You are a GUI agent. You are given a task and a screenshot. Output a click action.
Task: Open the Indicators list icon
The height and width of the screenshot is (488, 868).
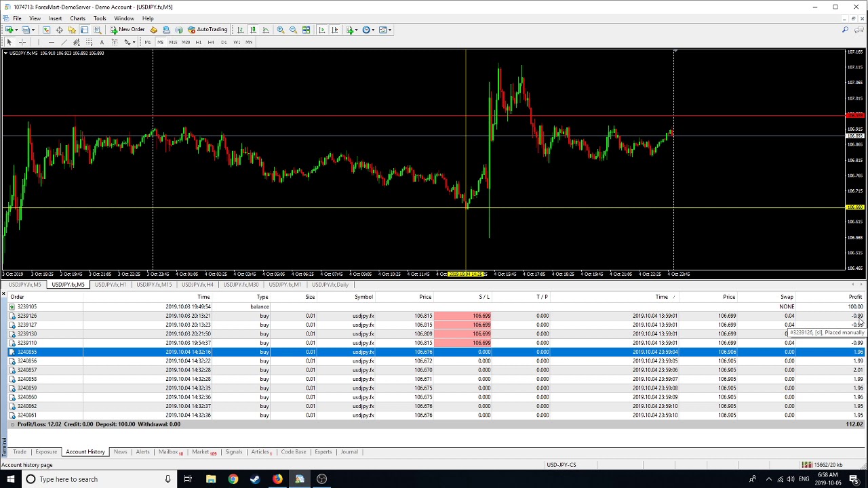[350, 30]
